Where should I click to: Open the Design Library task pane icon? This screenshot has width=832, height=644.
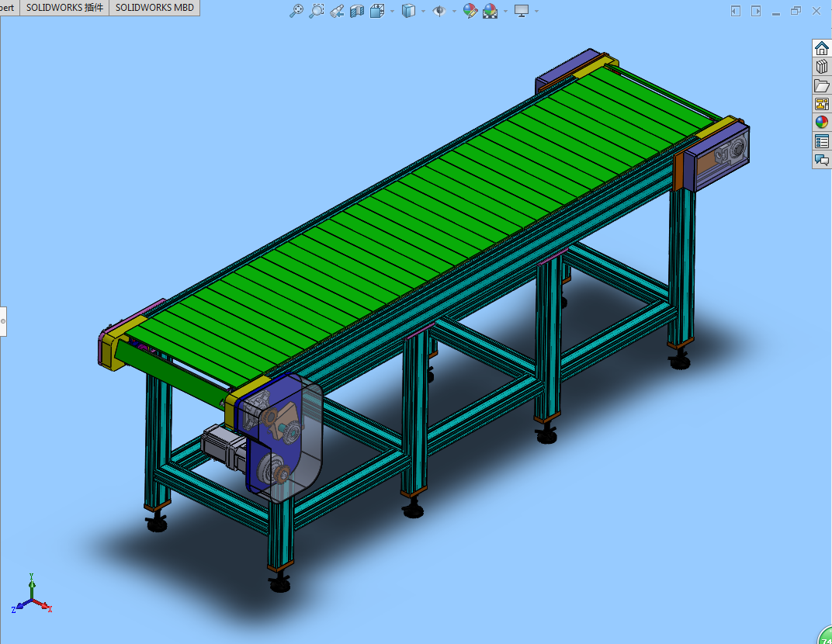tap(821, 67)
